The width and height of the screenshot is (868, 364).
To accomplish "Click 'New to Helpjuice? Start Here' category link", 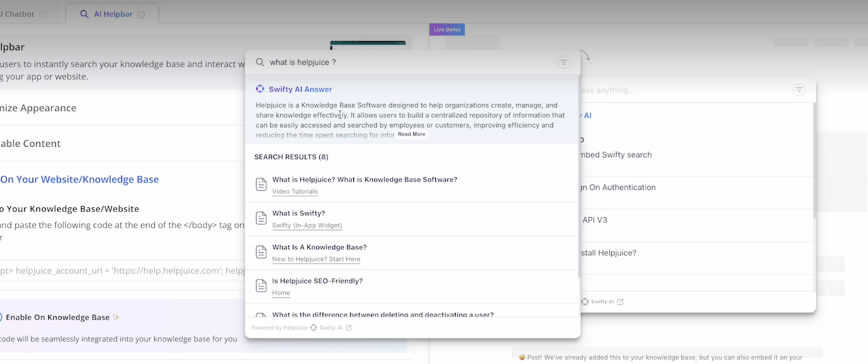I will (316, 259).
